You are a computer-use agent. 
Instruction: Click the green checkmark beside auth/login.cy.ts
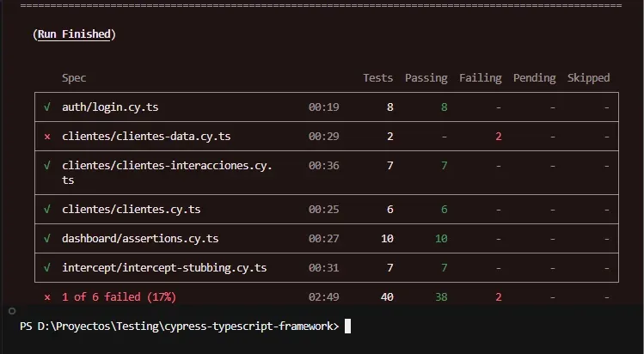coord(47,107)
